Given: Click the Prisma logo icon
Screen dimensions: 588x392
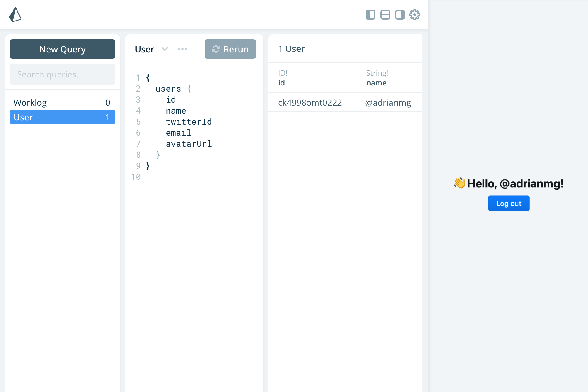Looking at the screenshot, I should tap(15, 15).
